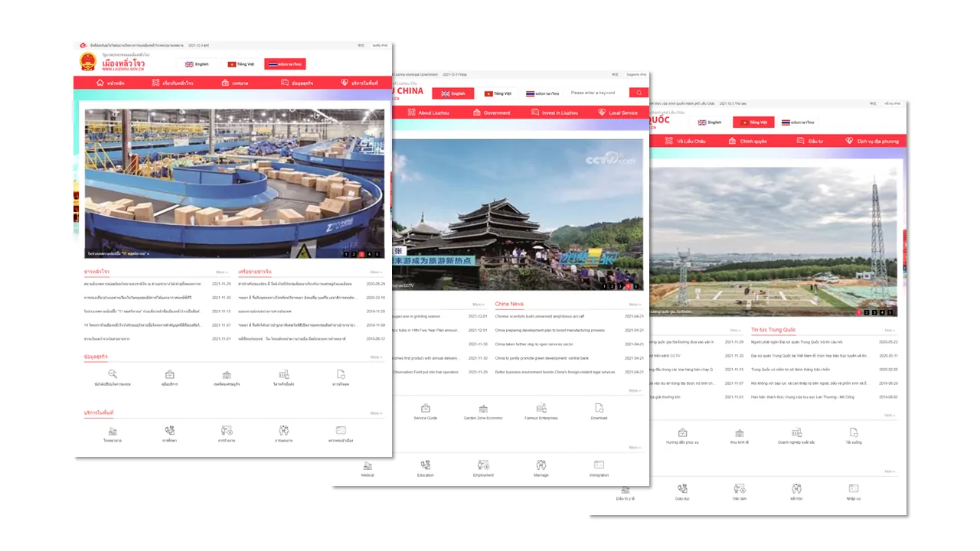
Task: Click the marriage couple icon on Thai page
Action: point(283,431)
